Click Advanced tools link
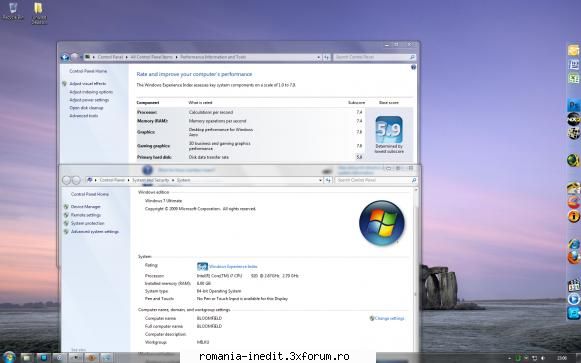This screenshot has width=581, height=363. 84,116
